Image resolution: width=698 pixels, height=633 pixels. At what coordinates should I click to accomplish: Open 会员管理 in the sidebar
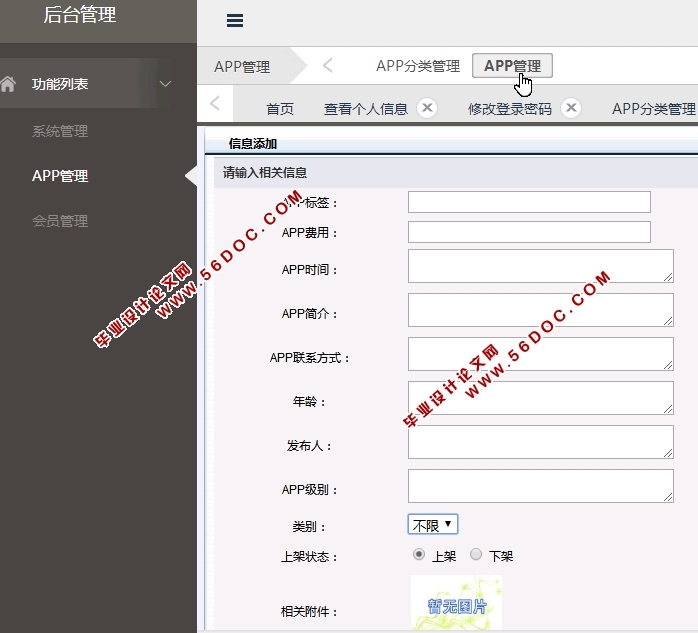pyautogui.click(x=60, y=221)
